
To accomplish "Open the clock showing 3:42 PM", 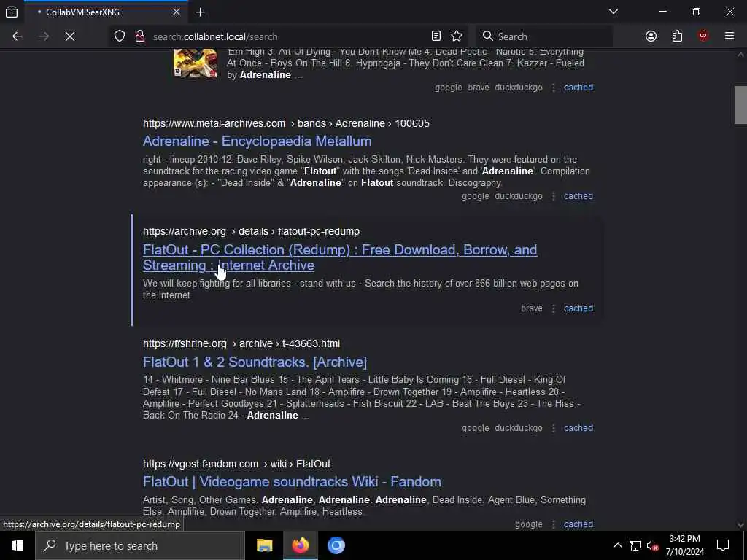I will (684, 545).
